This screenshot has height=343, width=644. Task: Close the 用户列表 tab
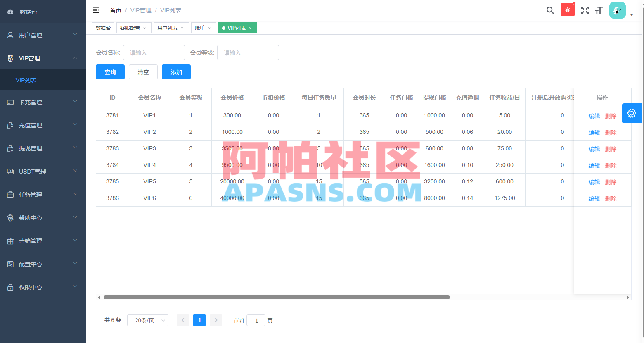pyautogui.click(x=182, y=28)
